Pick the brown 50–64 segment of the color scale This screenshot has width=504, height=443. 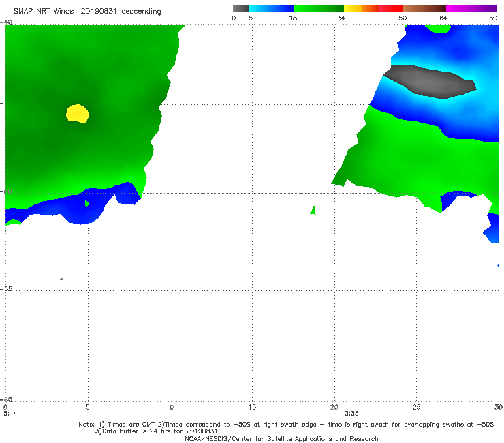424,8
